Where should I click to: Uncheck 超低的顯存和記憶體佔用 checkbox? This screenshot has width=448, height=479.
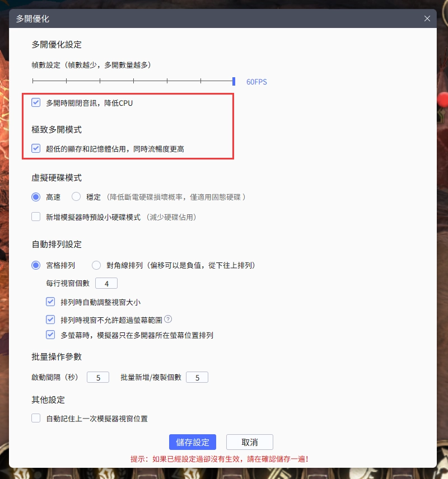pos(36,148)
